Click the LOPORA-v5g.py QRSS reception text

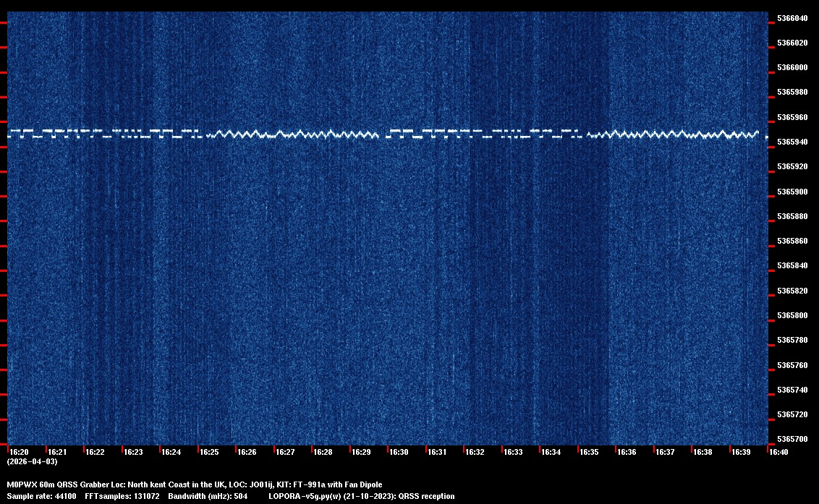[x=361, y=496]
